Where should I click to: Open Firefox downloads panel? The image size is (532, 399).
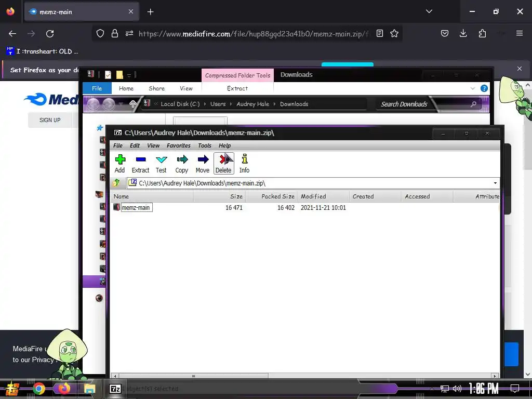point(463,34)
